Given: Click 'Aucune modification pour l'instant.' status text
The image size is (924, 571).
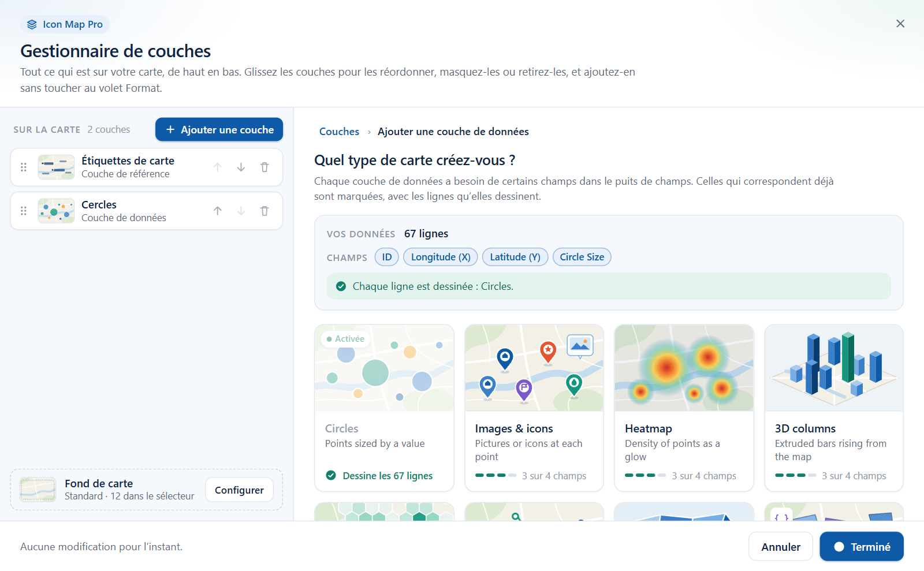Looking at the screenshot, I should pos(102,547).
